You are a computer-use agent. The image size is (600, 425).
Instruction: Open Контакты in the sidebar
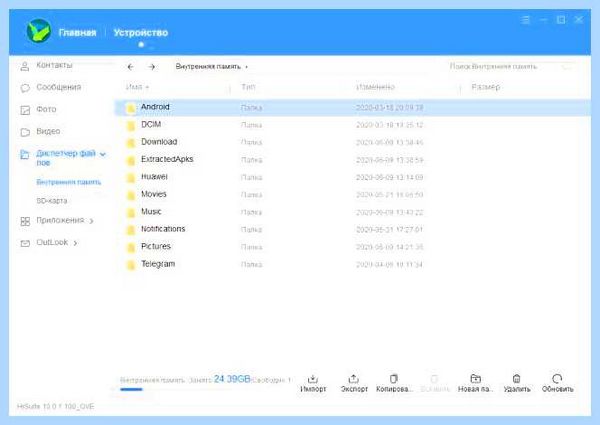click(x=54, y=65)
